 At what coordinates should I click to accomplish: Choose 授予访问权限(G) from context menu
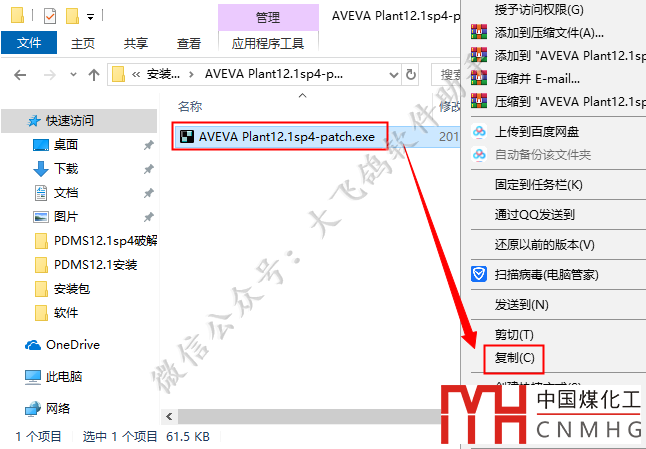(x=539, y=9)
